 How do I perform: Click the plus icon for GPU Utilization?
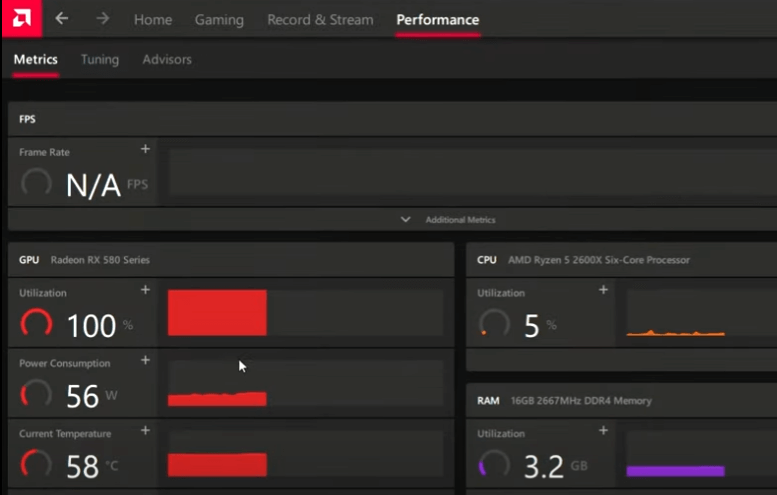click(145, 290)
